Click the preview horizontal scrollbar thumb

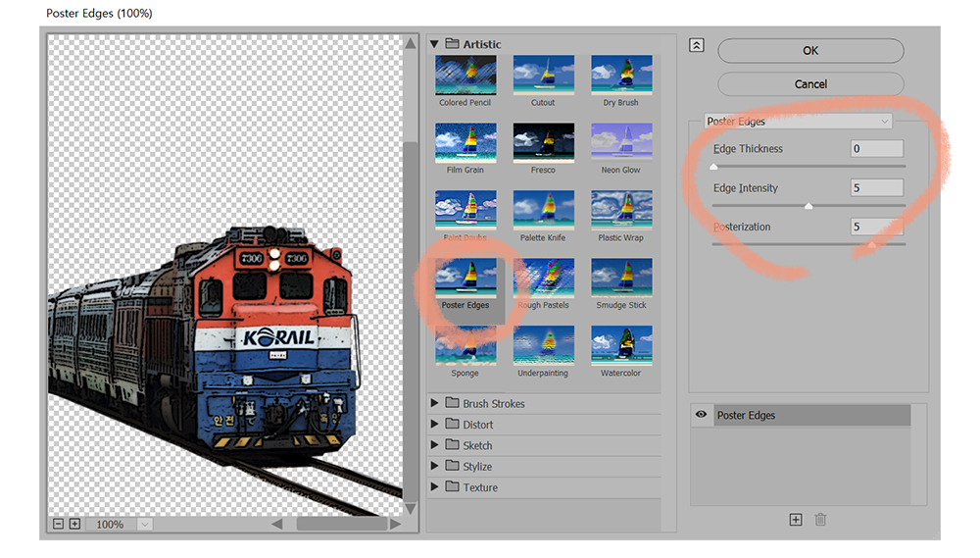coord(341,525)
